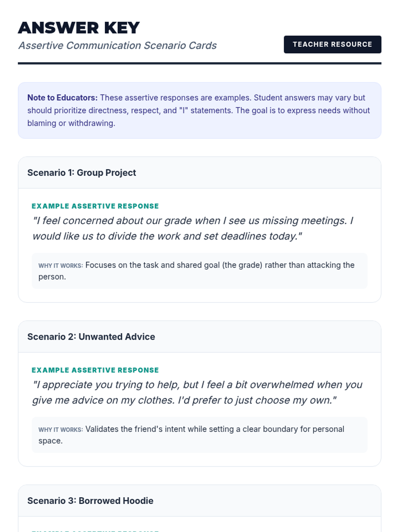Click the Scenario 1 Example Assertive Response label
This screenshot has height=532, width=399.
(95, 206)
